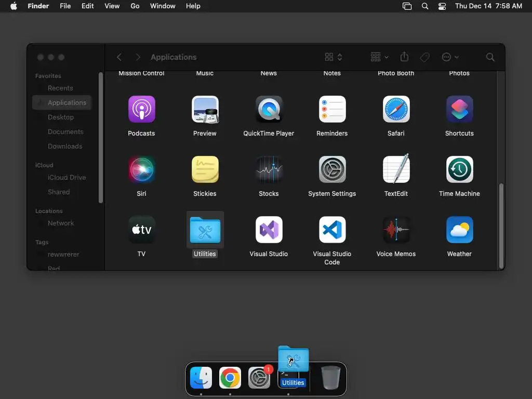Click the News label

269,73
